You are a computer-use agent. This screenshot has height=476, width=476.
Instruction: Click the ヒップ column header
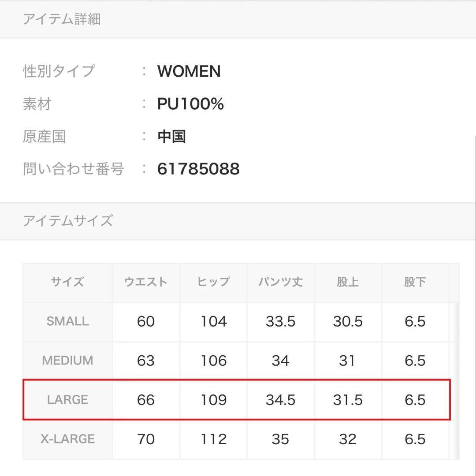[213, 282]
